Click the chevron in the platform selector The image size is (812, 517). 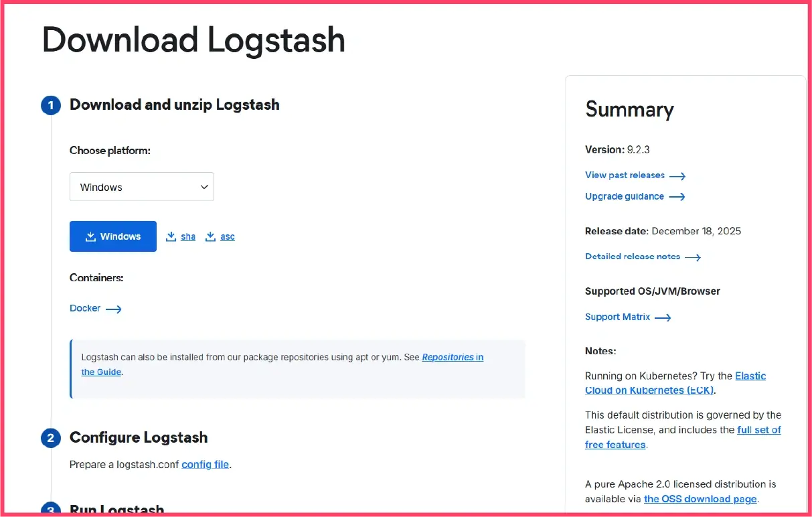[204, 187]
